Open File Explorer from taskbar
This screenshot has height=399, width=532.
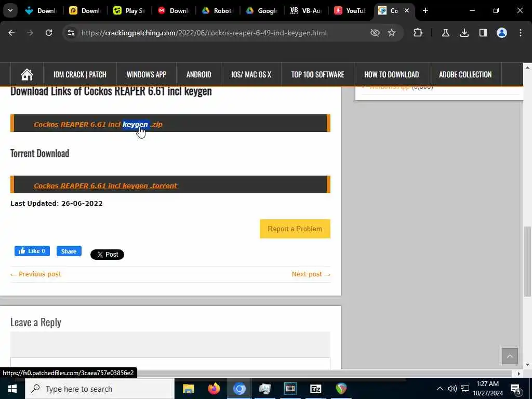click(188, 389)
